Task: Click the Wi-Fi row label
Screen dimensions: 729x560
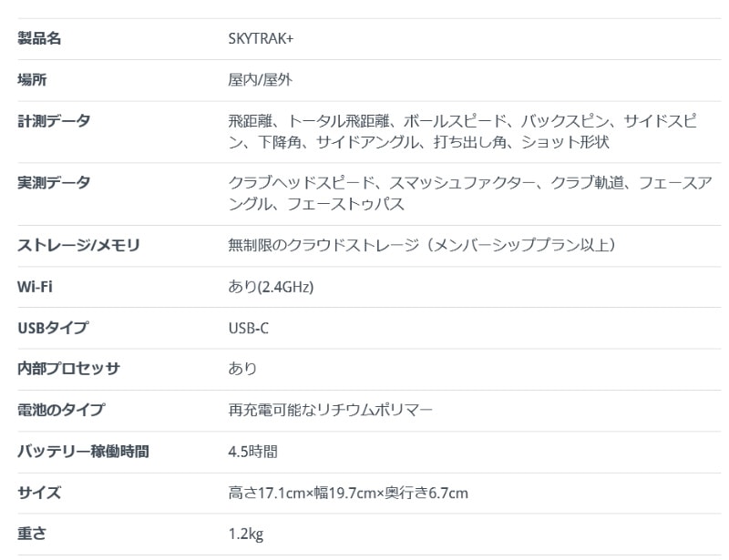Action: (x=36, y=287)
